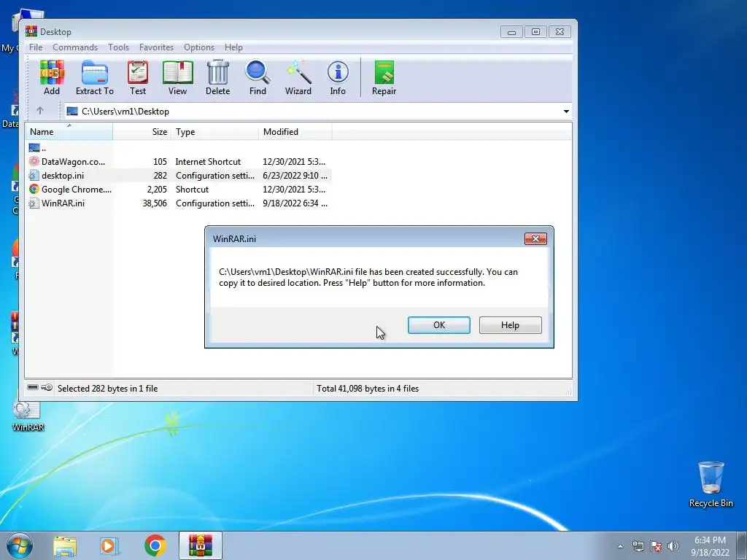
Task: Click the network tray icon
Action: click(638, 546)
